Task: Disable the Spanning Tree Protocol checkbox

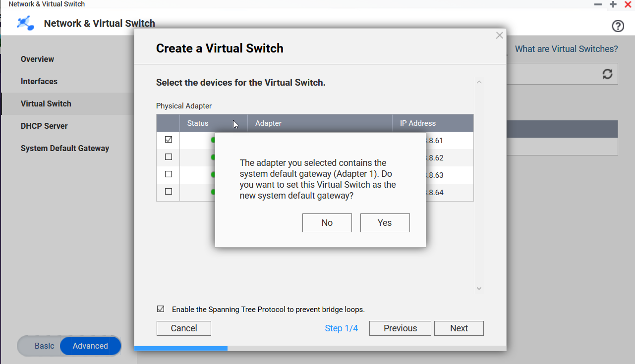Action: pyautogui.click(x=161, y=309)
